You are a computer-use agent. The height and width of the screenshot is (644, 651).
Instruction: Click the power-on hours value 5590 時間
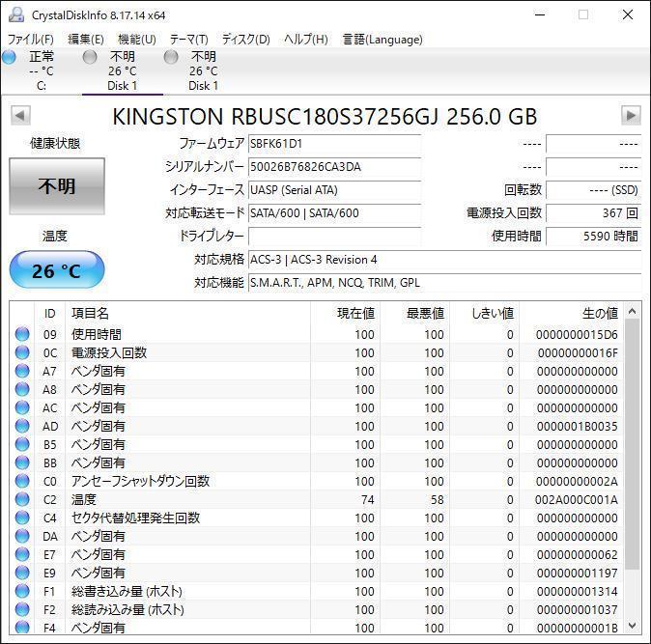pos(594,237)
